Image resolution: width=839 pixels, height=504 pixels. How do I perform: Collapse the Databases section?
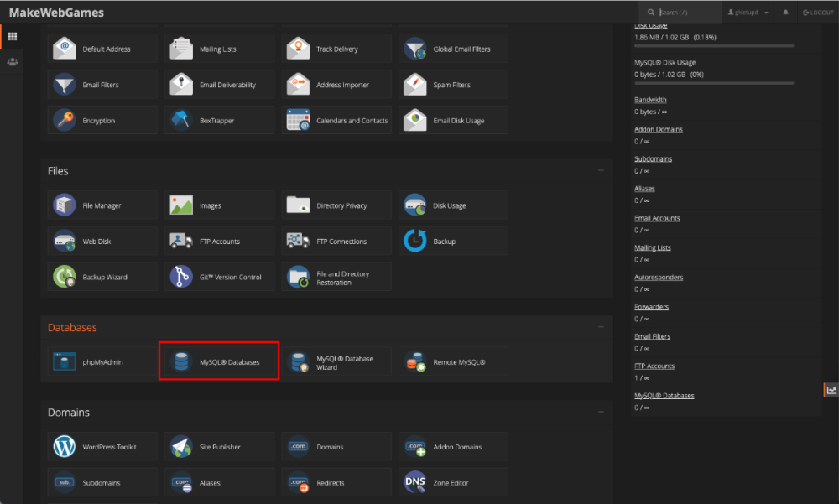click(601, 327)
